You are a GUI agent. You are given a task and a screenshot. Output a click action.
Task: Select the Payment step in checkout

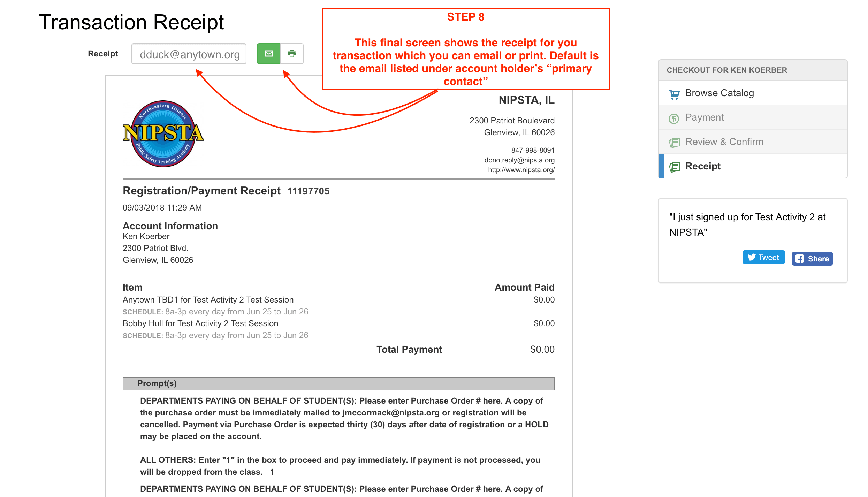(704, 117)
